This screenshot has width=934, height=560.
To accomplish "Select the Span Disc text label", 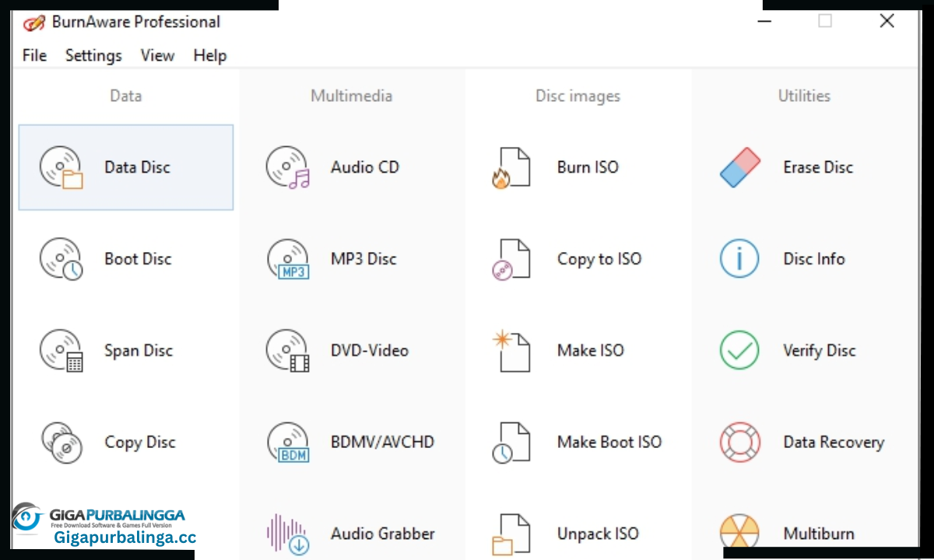I will click(139, 351).
